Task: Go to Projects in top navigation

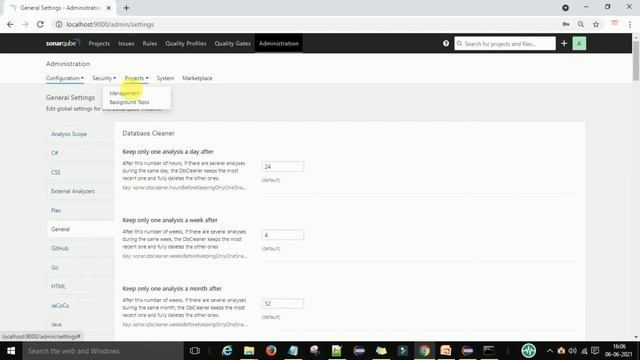Action: click(99, 43)
